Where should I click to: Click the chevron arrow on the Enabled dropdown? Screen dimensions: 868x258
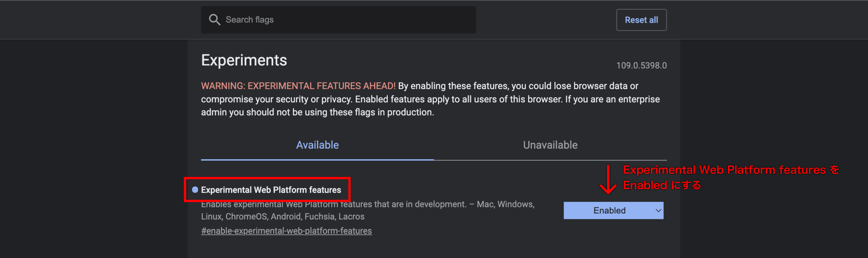tap(658, 211)
